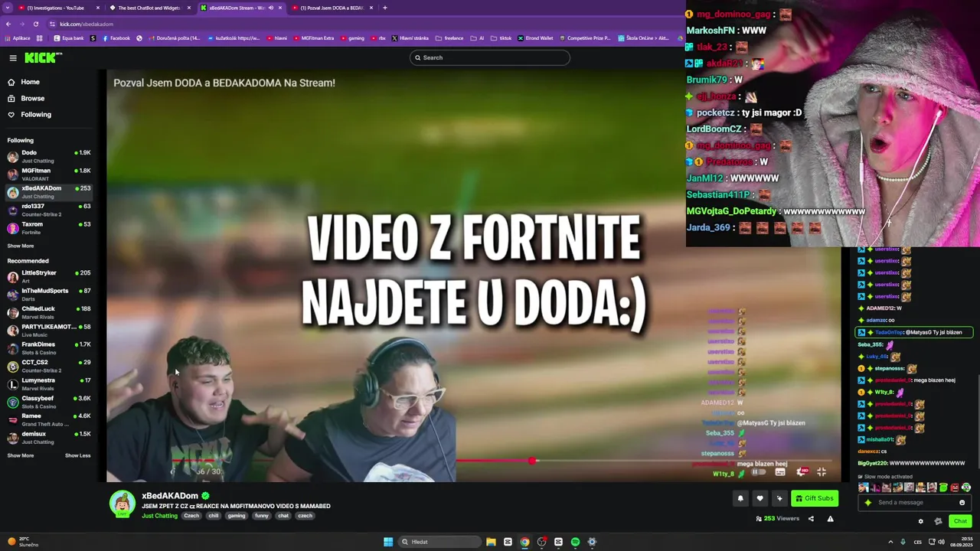Click Ramee's avatar in Recommended
The image size is (980, 551).
[x=13, y=419]
